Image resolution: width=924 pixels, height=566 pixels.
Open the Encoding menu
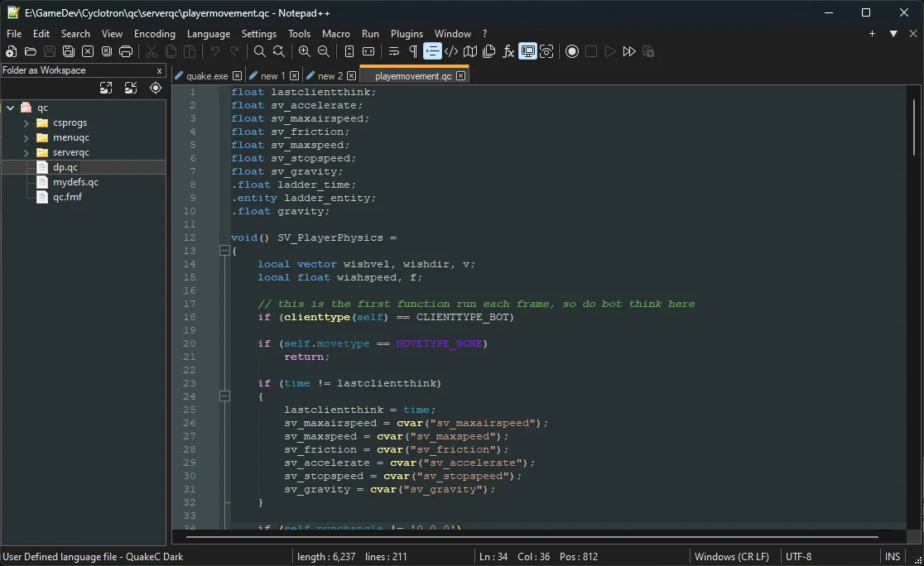[x=154, y=34]
